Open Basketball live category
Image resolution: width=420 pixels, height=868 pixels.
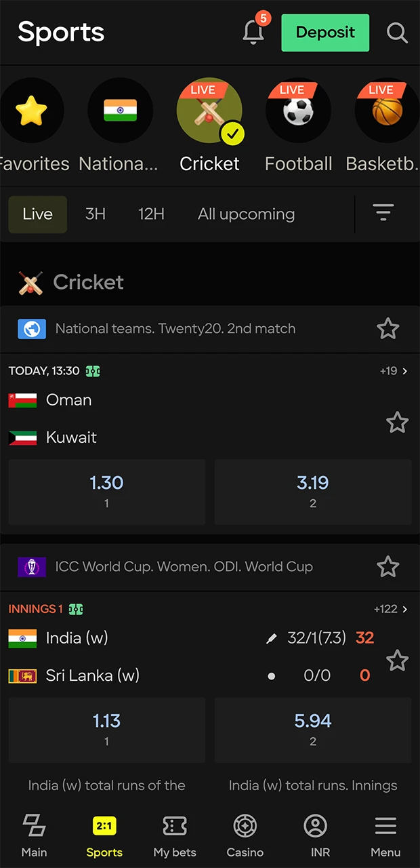pyautogui.click(x=387, y=111)
